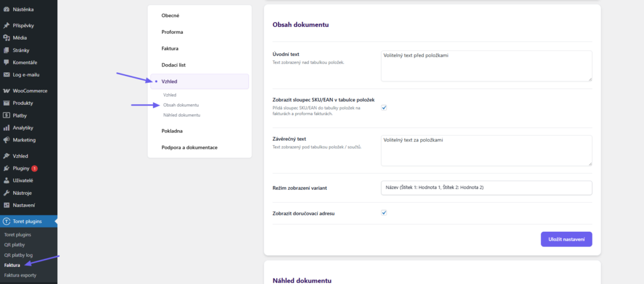Click the Log e-mailu envelope icon
Screen dimensions: 644x284
click(x=6, y=75)
